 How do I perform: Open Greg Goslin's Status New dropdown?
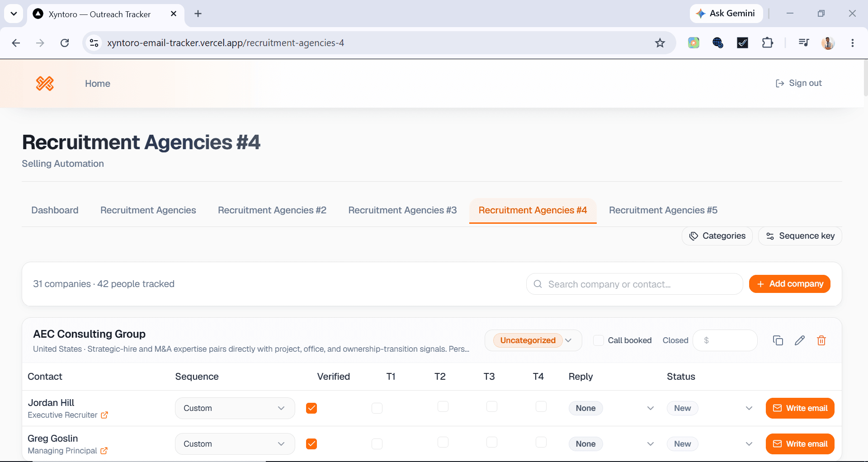click(x=710, y=444)
